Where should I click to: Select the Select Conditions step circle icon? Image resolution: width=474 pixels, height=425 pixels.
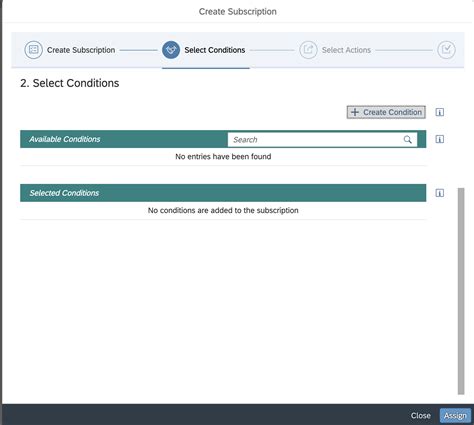point(171,50)
